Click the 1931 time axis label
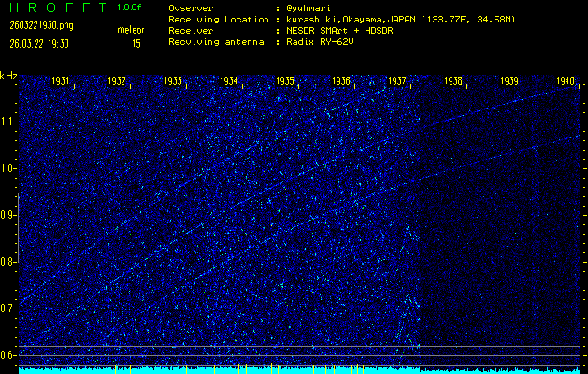Screen dimensions: 588x374 point(61,81)
